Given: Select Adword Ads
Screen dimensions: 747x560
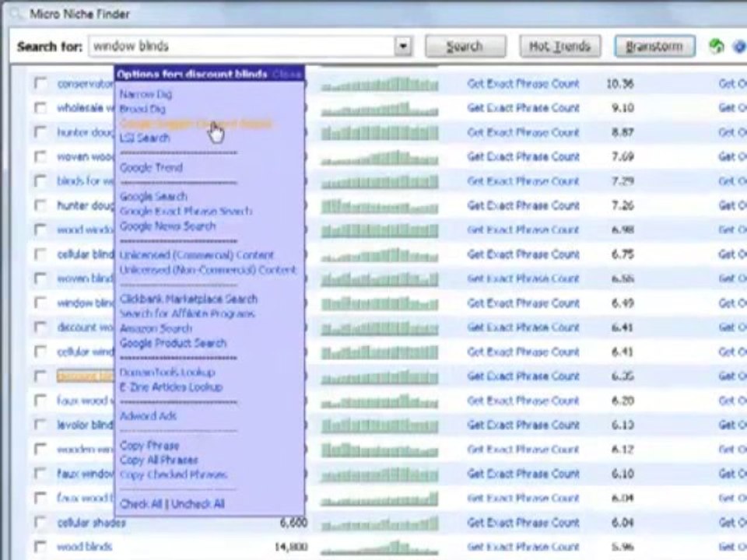Looking at the screenshot, I should pyautogui.click(x=148, y=416).
